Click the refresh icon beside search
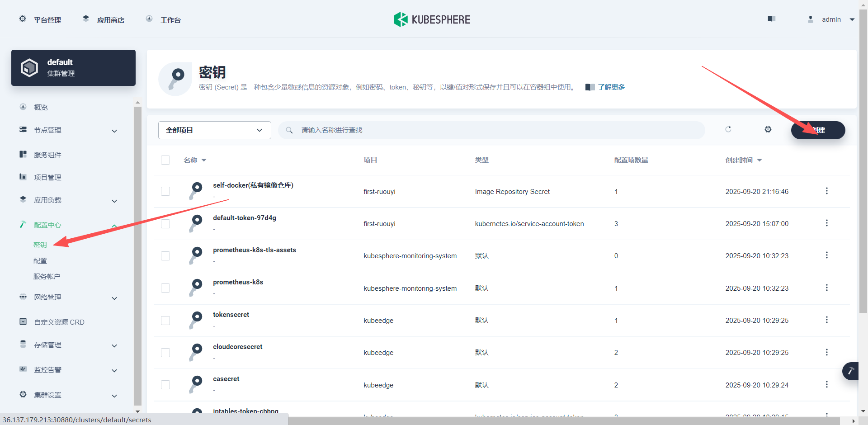 (728, 129)
